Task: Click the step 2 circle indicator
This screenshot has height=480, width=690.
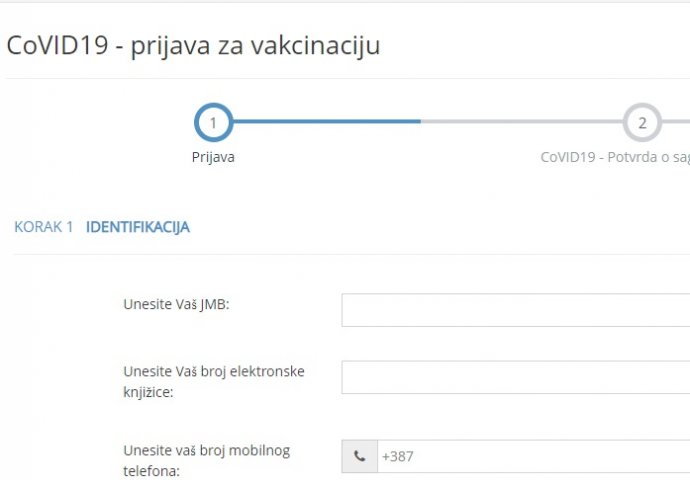Action: tap(642, 123)
